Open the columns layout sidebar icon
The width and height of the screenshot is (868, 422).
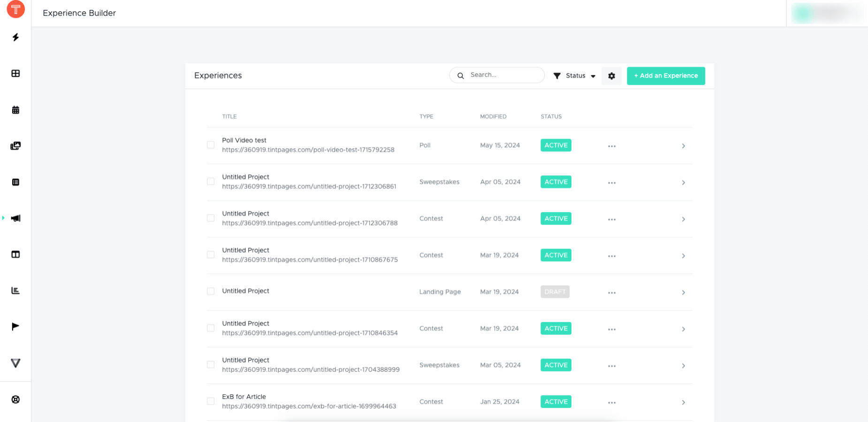coord(15,254)
